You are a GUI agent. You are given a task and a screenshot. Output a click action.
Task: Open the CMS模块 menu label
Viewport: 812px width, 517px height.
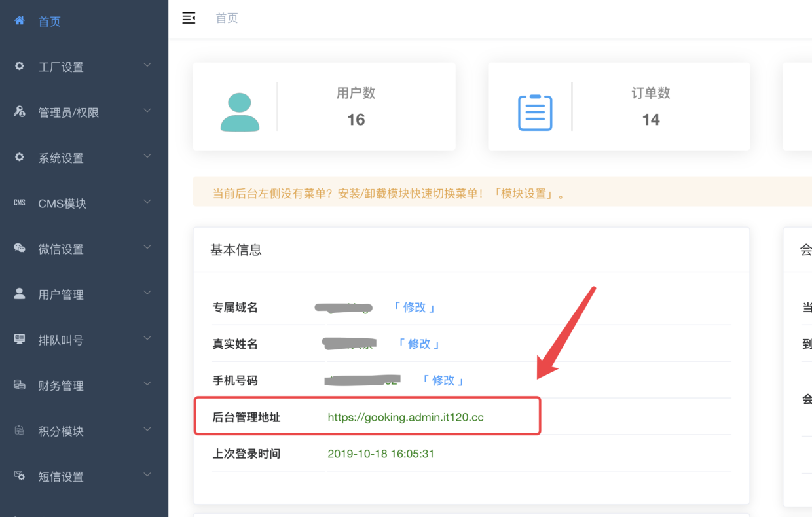point(62,204)
